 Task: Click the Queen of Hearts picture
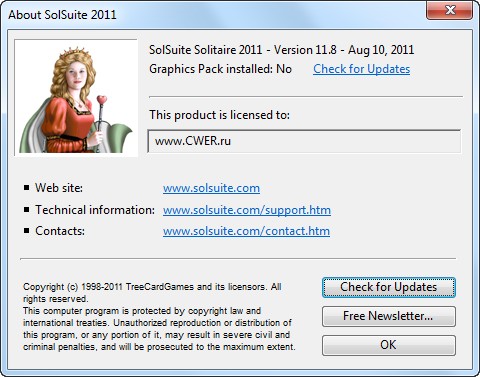pos(76,97)
